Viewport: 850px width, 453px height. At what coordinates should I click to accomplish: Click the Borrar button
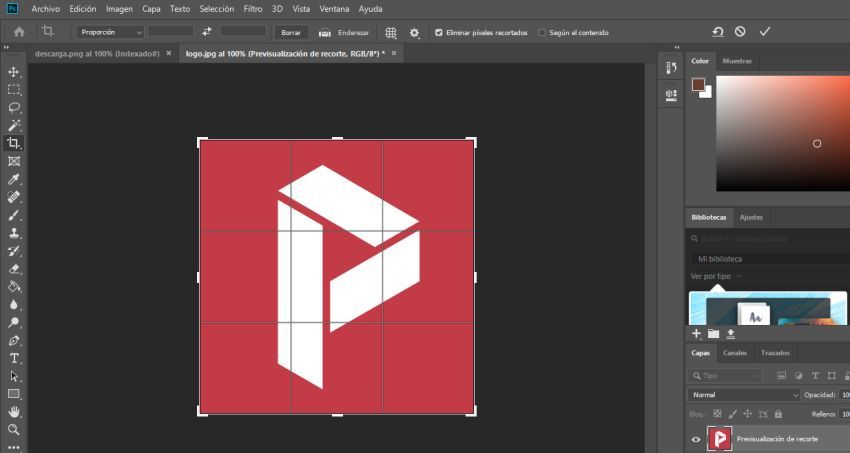(291, 33)
